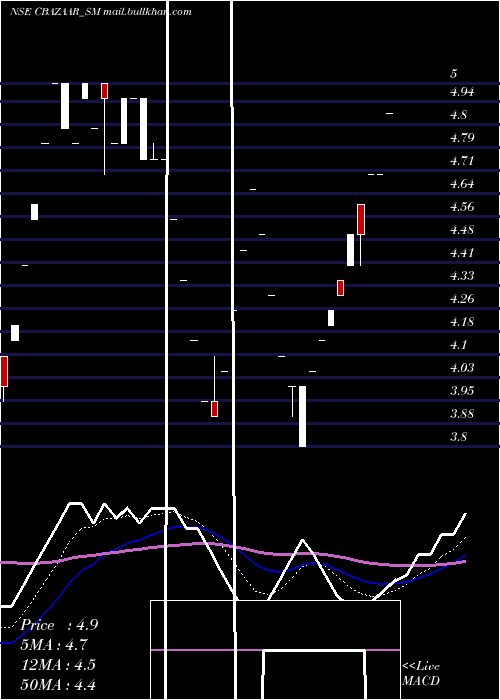
Task: Click the price axis label 4.41
Action: tap(462, 253)
